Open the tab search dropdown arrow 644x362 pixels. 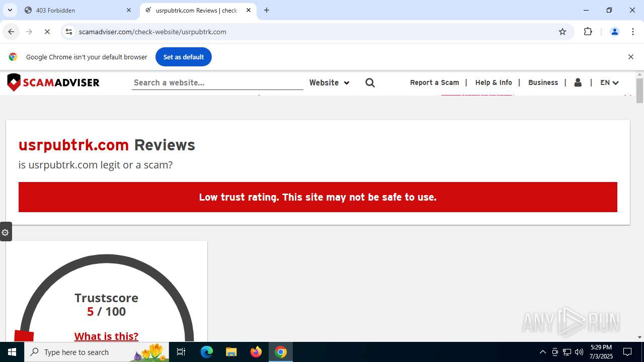click(10, 10)
